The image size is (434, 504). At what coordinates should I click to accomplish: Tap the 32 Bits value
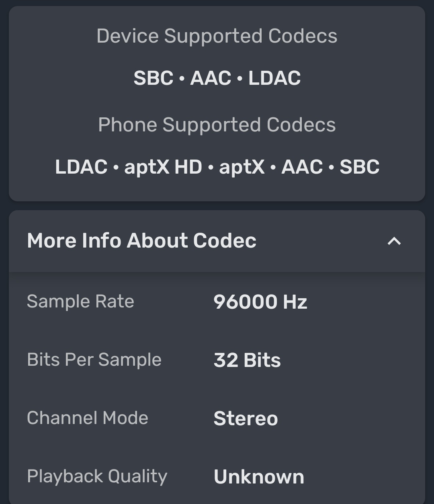247,360
